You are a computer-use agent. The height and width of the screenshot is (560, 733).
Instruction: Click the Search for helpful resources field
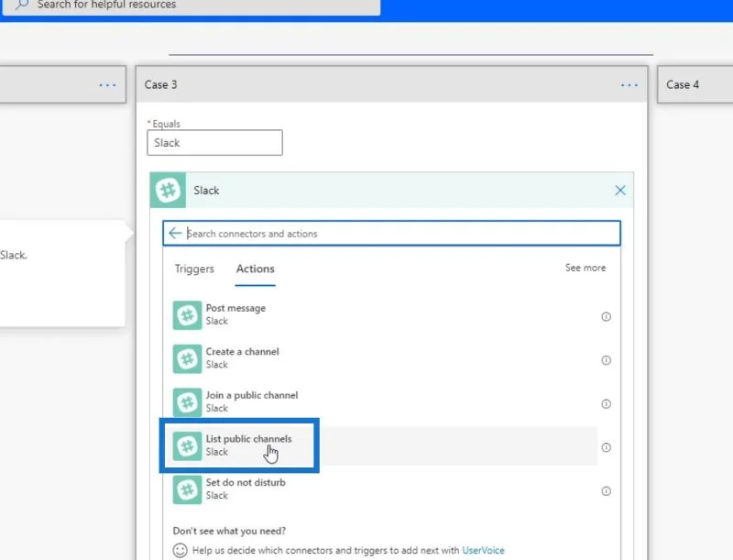[x=191, y=5]
